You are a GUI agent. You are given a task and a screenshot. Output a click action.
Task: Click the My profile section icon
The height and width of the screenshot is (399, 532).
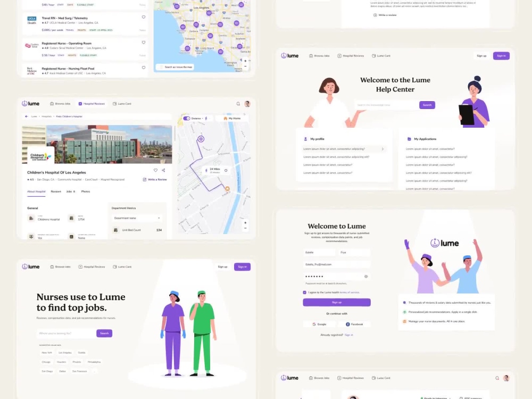tap(305, 139)
